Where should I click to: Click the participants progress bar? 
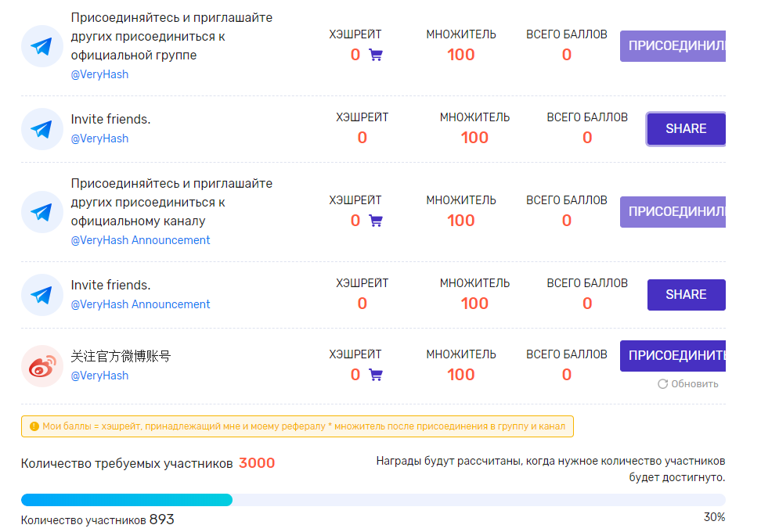(373, 500)
